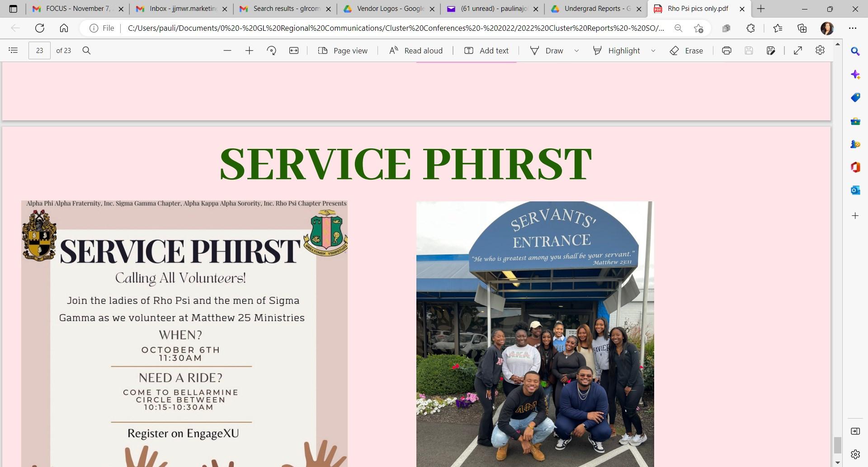Open the browser profile avatar

(x=827, y=28)
